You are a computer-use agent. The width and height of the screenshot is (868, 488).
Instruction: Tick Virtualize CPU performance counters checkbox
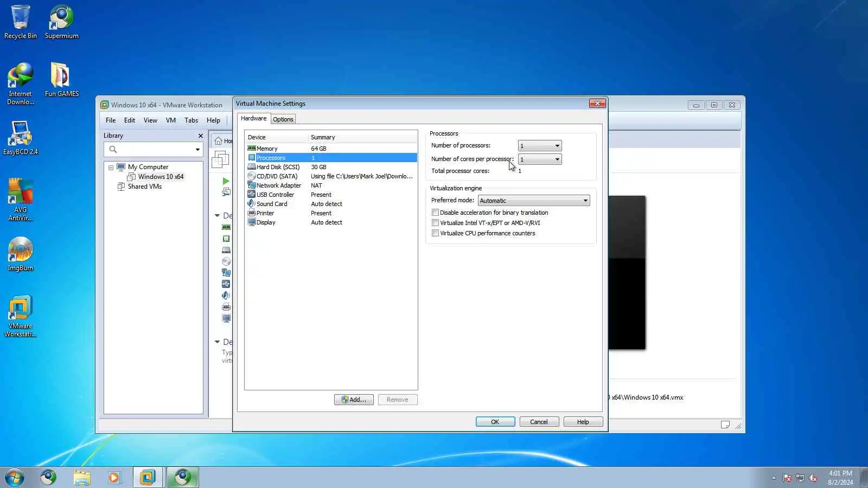[x=435, y=233]
